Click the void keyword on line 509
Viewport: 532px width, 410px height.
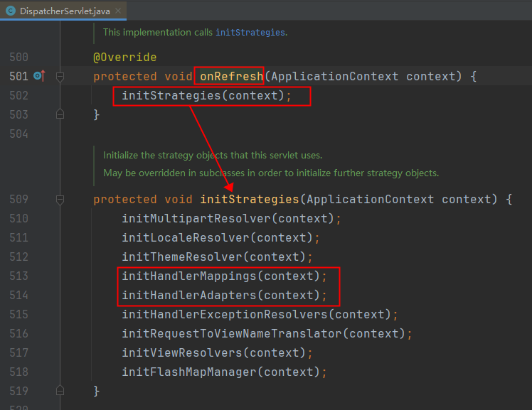pos(179,199)
